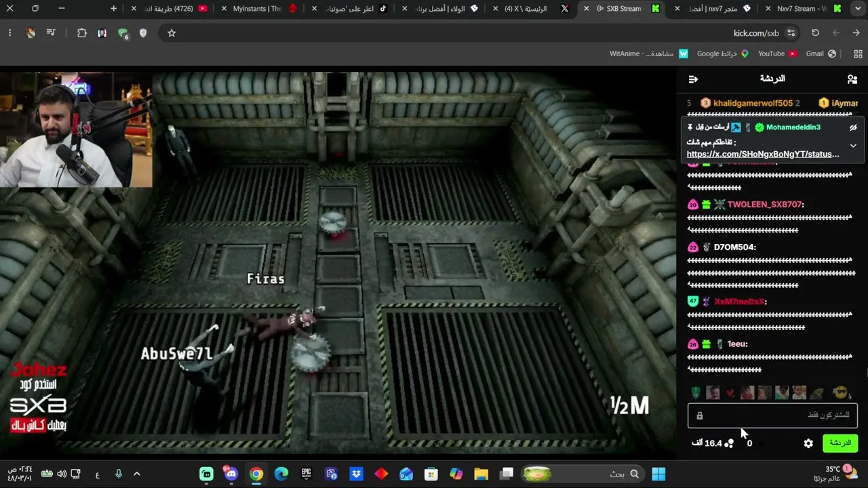The width and height of the screenshot is (868, 488).
Task: Open chat settings gear icon
Action: 808,443
